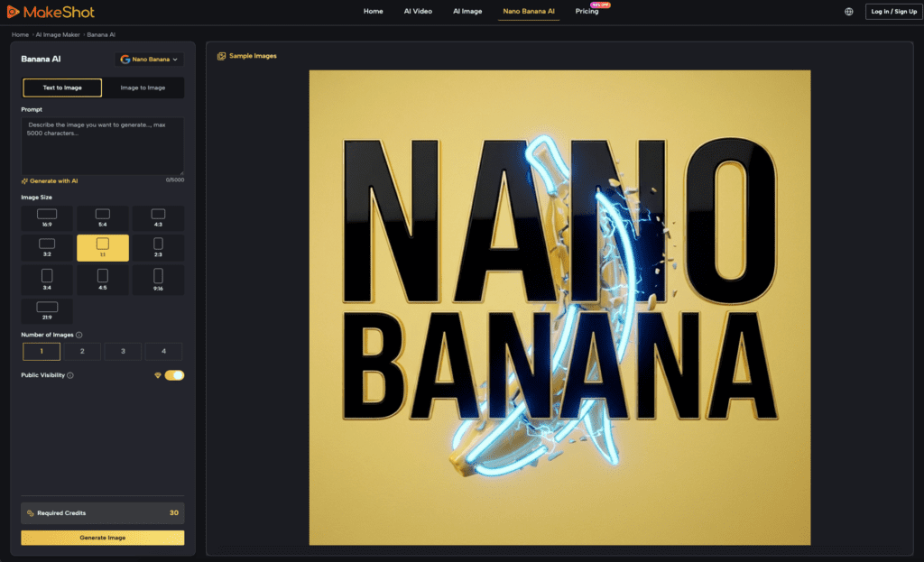Choose the 2:3 size instead of 1:1
This screenshot has width=924, height=562.
click(x=161, y=247)
